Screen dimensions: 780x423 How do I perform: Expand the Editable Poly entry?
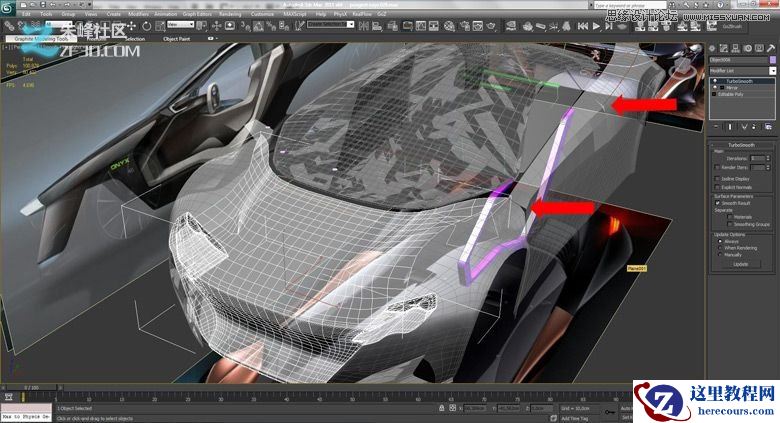click(714, 94)
